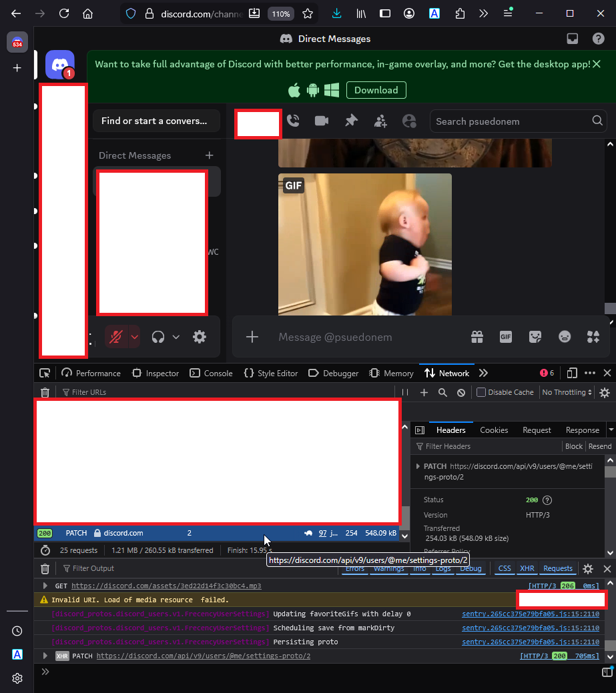Start a voice call in Discord
This screenshot has height=693, width=616.
tap(293, 121)
